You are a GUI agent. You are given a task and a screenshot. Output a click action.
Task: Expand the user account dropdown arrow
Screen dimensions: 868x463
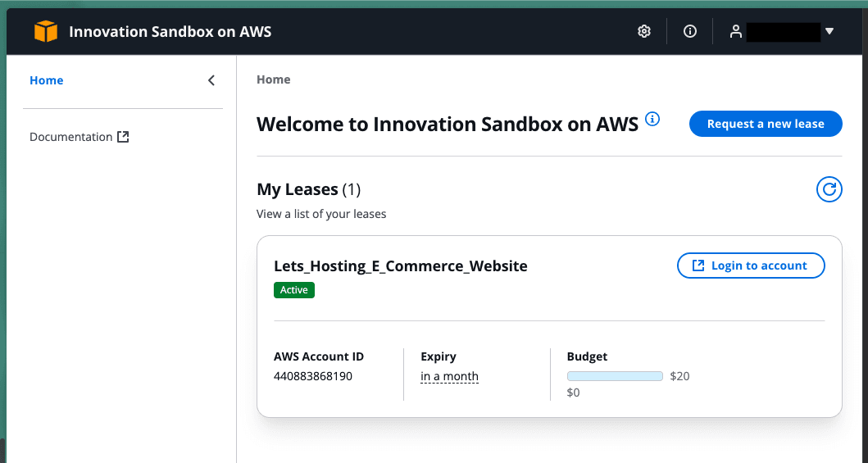829,31
